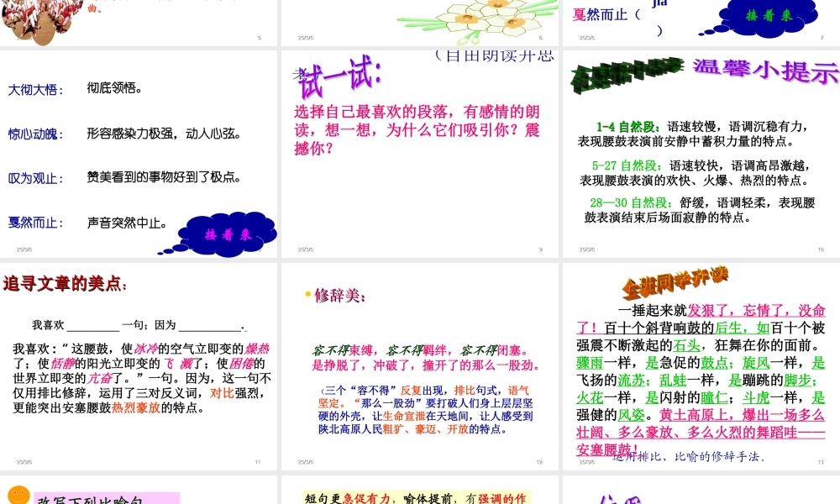Click the definition 声音突然中止。
The image size is (840, 504).
tap(128, 223)
